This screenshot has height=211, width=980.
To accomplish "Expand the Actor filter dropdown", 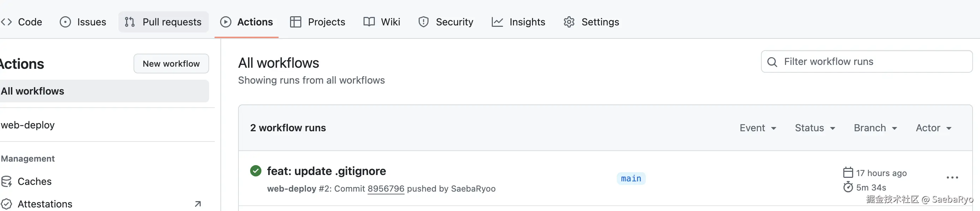I will pos(933,128).
